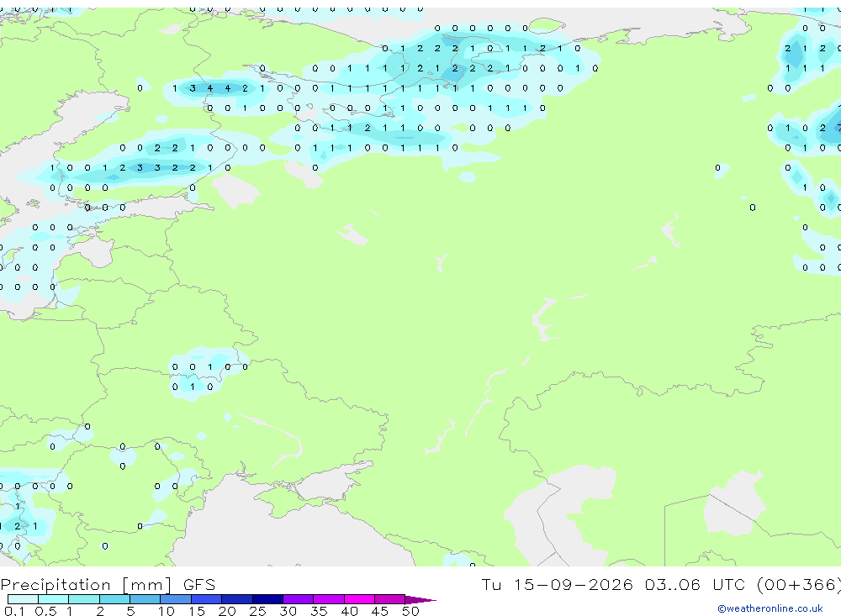The image size is (841, 616).
Task: Click the weatheronline.co.uk copyright link
Action: (x=770, y=608)
